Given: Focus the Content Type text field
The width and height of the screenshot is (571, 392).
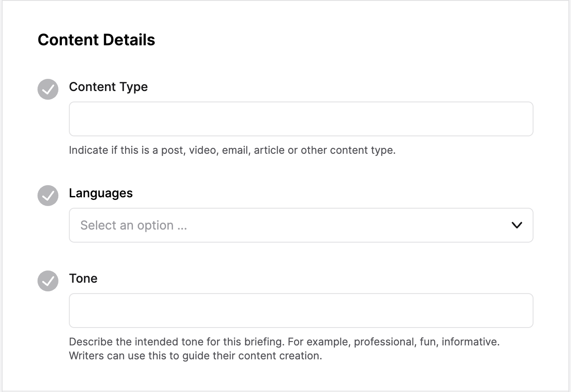Looking at the screenshot, I should click(301, 119).
